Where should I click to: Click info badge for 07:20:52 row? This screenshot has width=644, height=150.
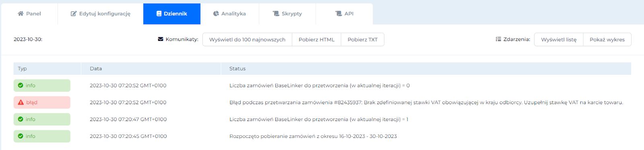coord(42,85)
